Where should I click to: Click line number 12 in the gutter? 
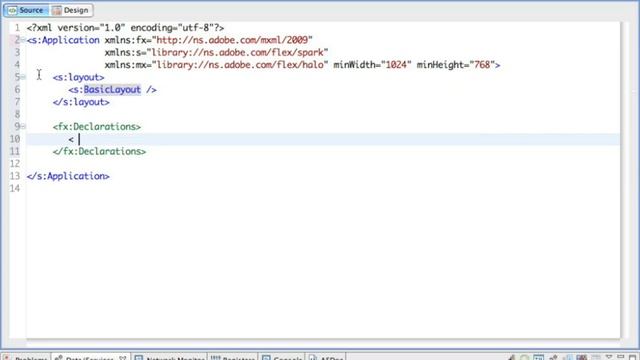(x=15, y=164)
